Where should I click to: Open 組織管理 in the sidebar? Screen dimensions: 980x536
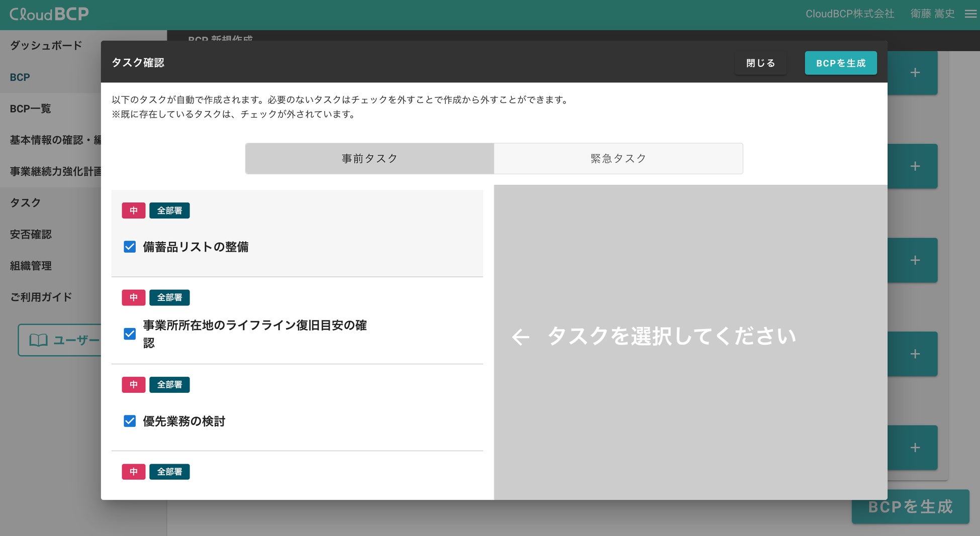(x=31, y=266)
